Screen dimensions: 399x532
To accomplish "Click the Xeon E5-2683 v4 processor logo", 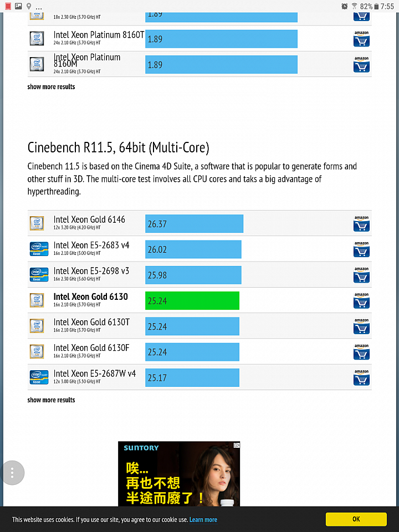I will tap(39, 249).
